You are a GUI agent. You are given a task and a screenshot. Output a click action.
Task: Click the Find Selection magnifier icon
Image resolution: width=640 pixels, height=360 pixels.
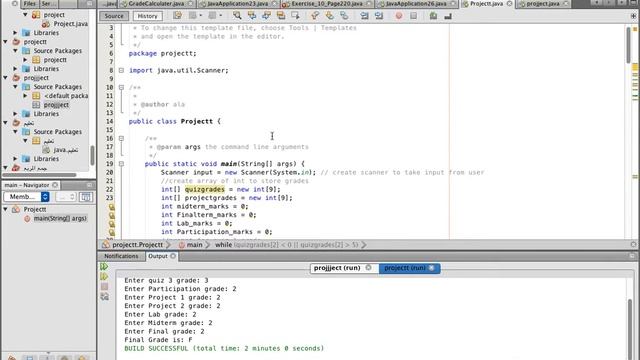[237, 16]
